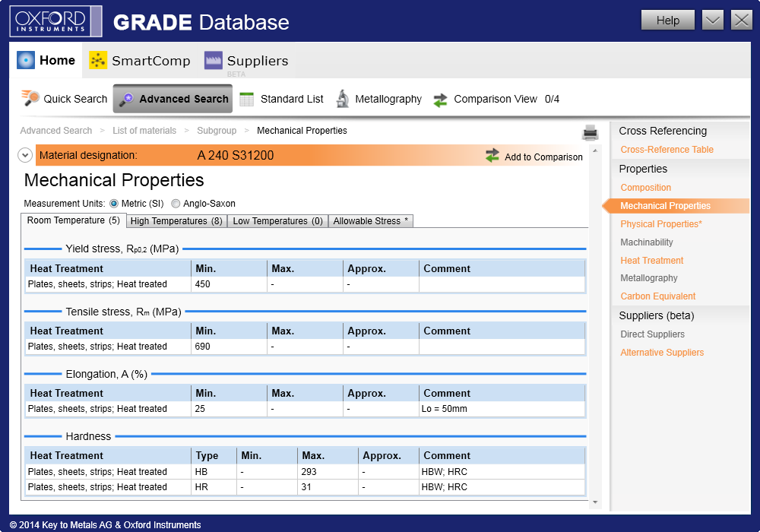This screenshot has width=760, height=532.
Task: Close the GRADE Database window
Action: coord(742,21)
